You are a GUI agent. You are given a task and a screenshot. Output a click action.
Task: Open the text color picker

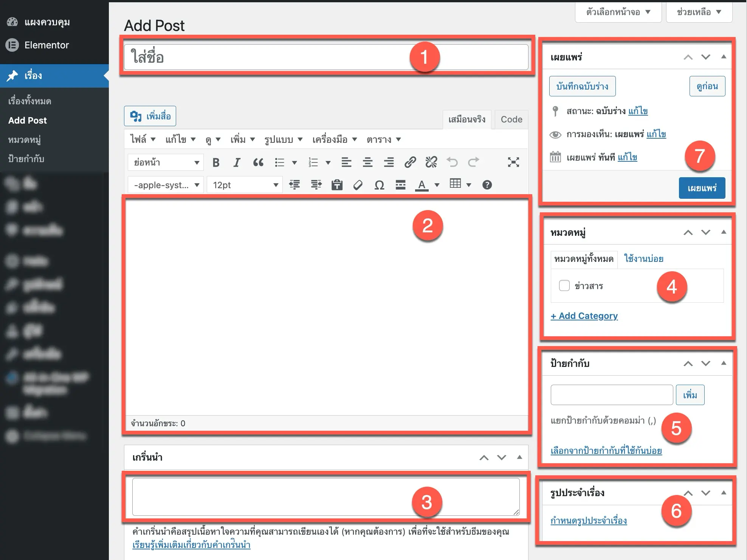[x=422, y=185]
